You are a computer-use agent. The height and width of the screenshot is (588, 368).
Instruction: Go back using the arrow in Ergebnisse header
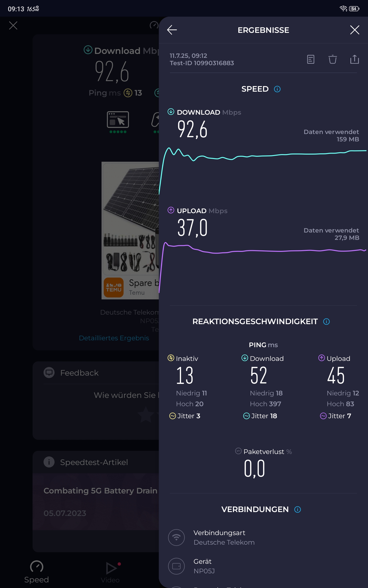click(172, 30)
